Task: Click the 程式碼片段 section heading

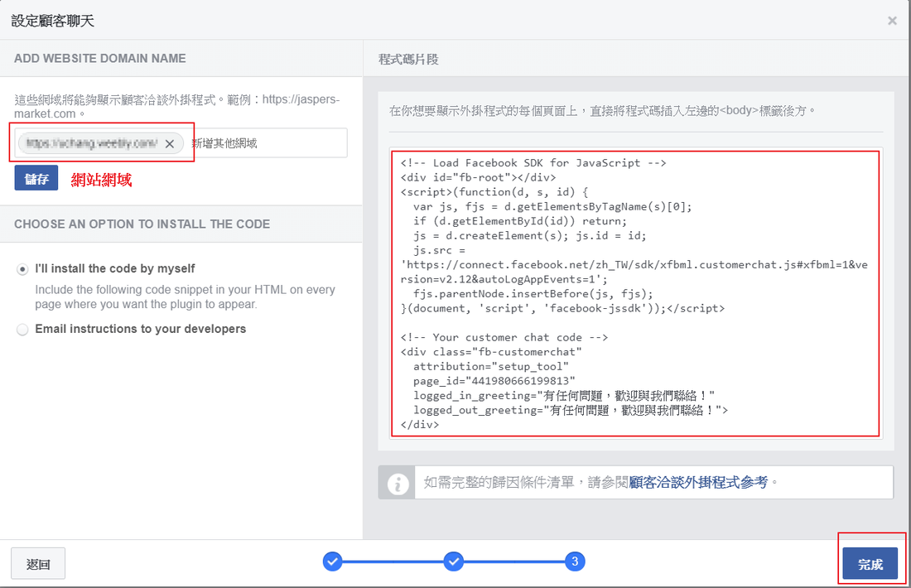Action: 408,60
